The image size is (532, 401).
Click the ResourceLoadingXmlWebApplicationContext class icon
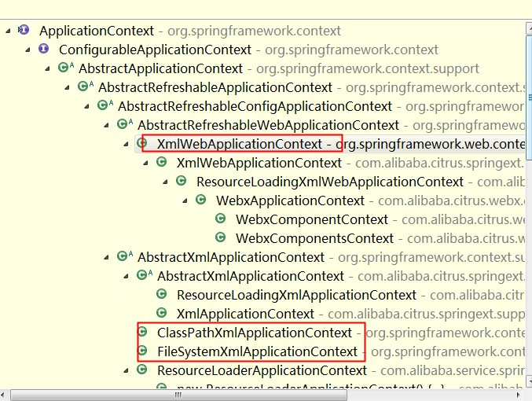tap(182, 181)
